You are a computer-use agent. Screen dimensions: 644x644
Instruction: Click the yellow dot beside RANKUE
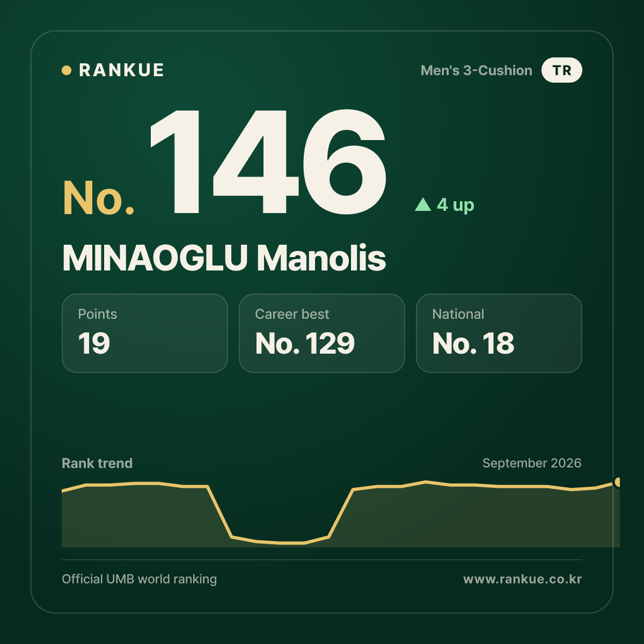[67, 70]
